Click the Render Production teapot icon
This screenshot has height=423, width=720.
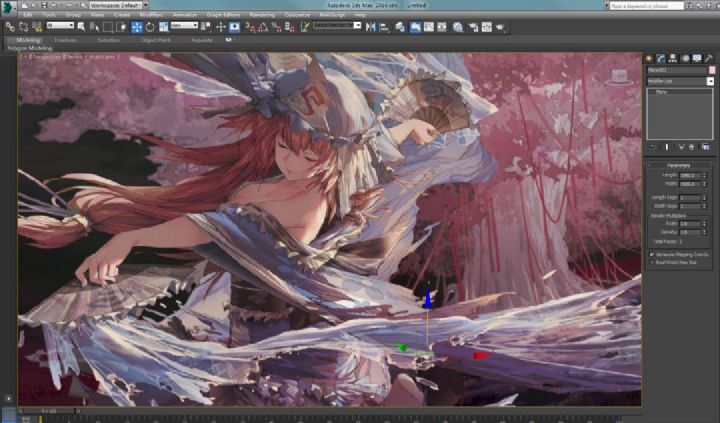click(x=500, y=27)
